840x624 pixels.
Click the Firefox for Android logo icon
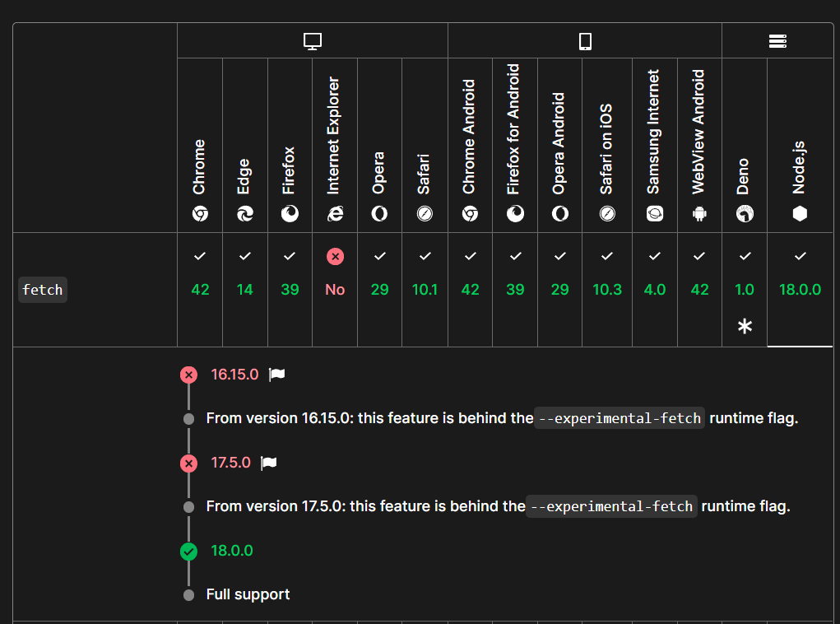pos(515,214)
